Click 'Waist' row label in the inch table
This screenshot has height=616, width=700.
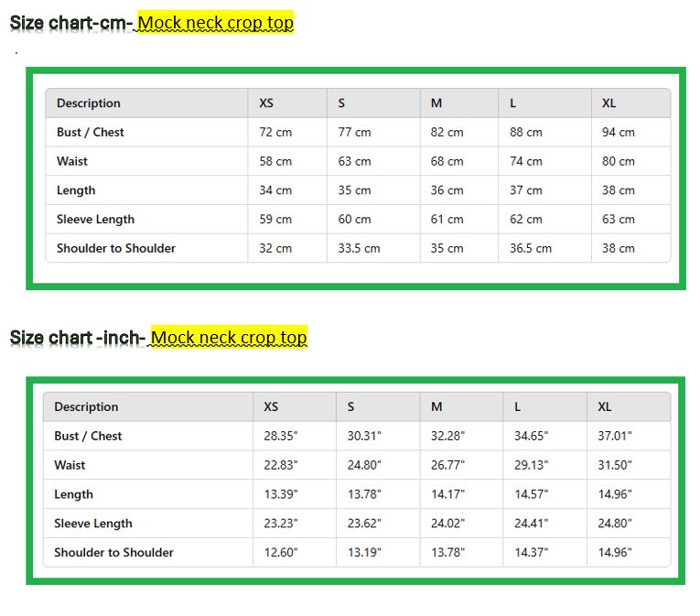[70, 465]
